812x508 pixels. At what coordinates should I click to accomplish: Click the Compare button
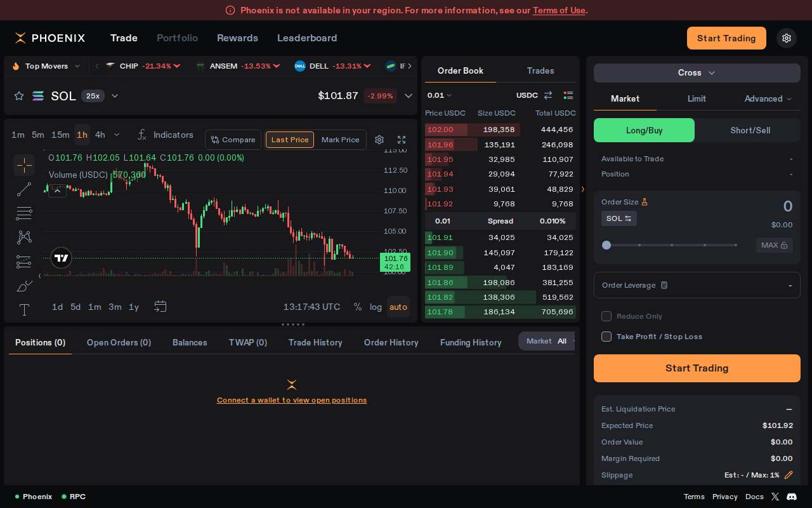coord(233,140)
